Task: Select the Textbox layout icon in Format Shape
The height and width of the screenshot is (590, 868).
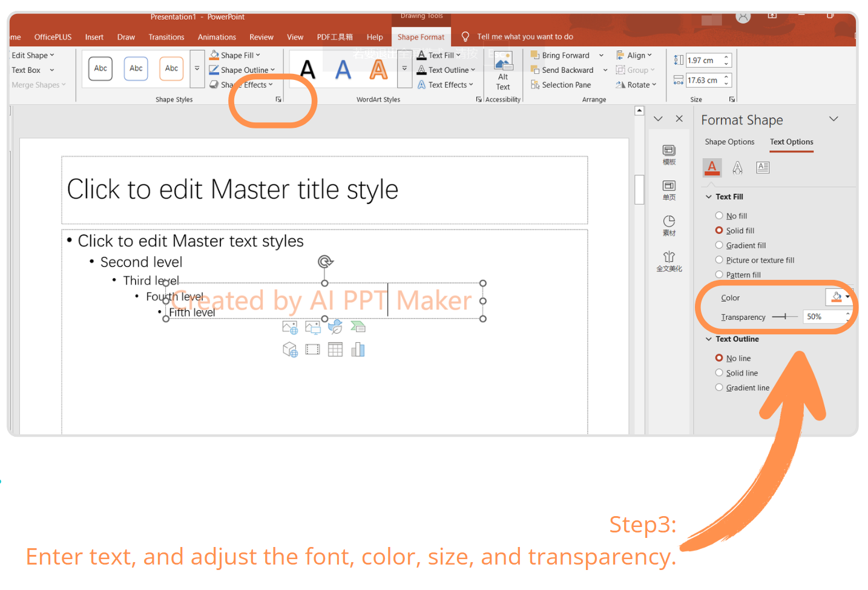Action: click(x=763, y=168)
